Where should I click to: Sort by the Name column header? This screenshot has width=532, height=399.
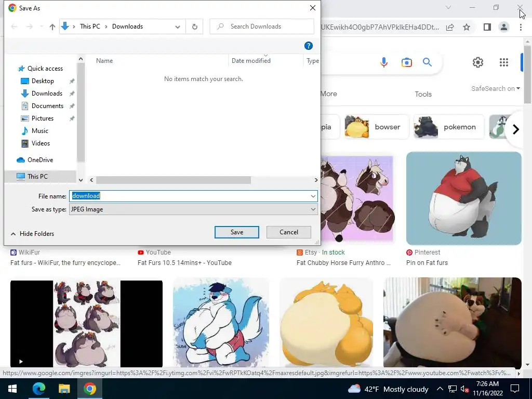(104, 61)
